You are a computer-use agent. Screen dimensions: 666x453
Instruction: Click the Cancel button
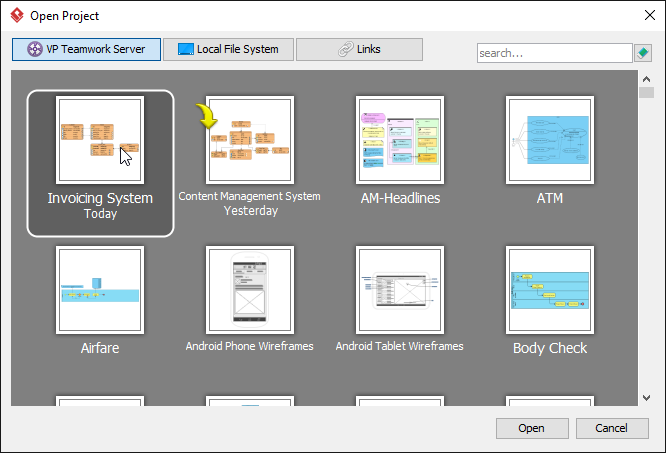[x=612, y=428]
